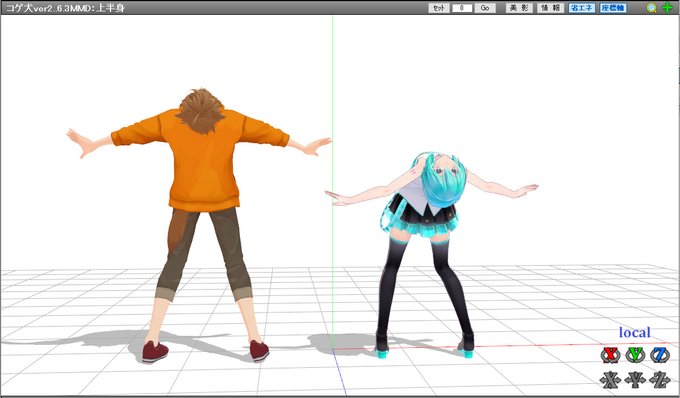Switch the local coordinate mode label

tap(634, 333)
